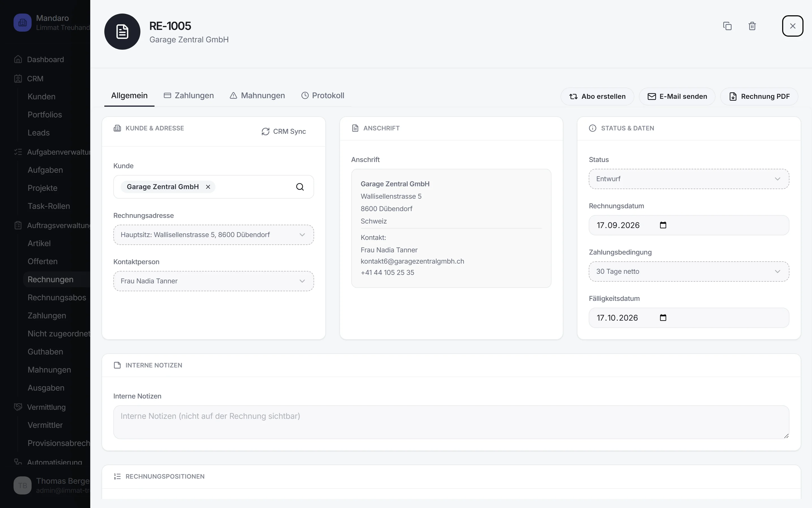This screenshot has height=508, width=812.
Task: Duplicate invoice RE-1005 via the copy icon
Action: pos(727,26)
